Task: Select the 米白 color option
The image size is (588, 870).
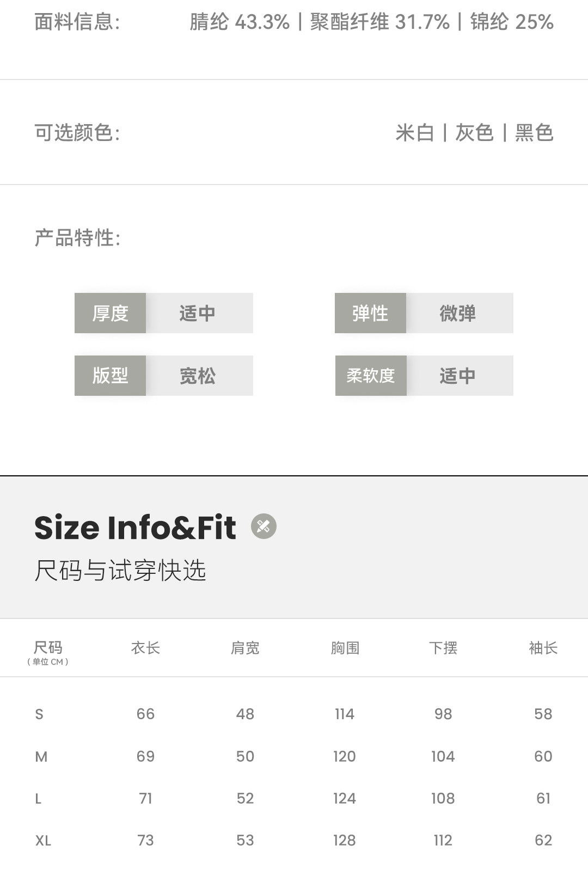Action: [415, 133]
